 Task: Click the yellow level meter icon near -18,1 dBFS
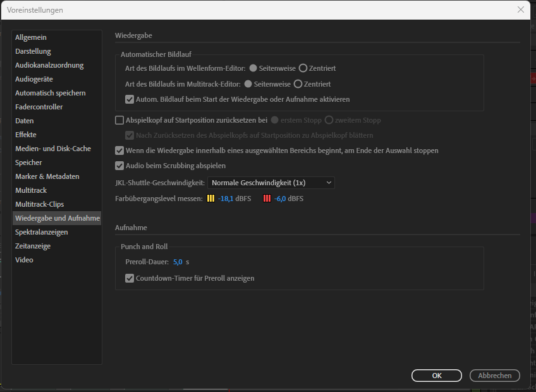[x=212, y=198]
